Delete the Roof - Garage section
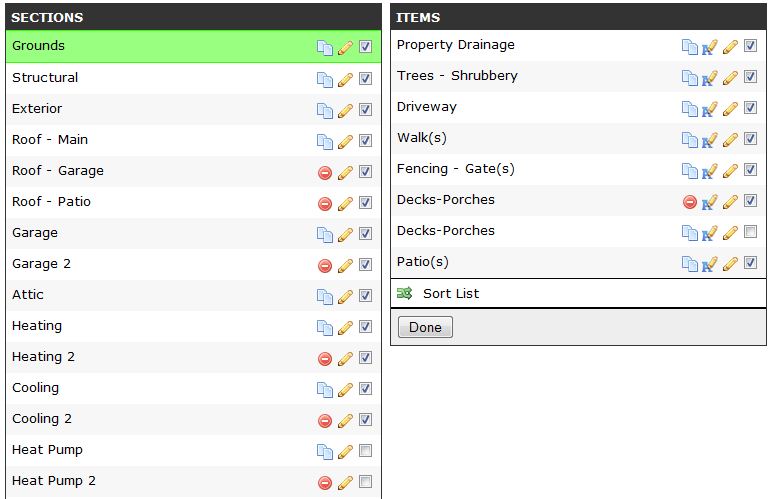Image resolution: width=772 pixels, height=499 pixels. click(x=324, y=173)
